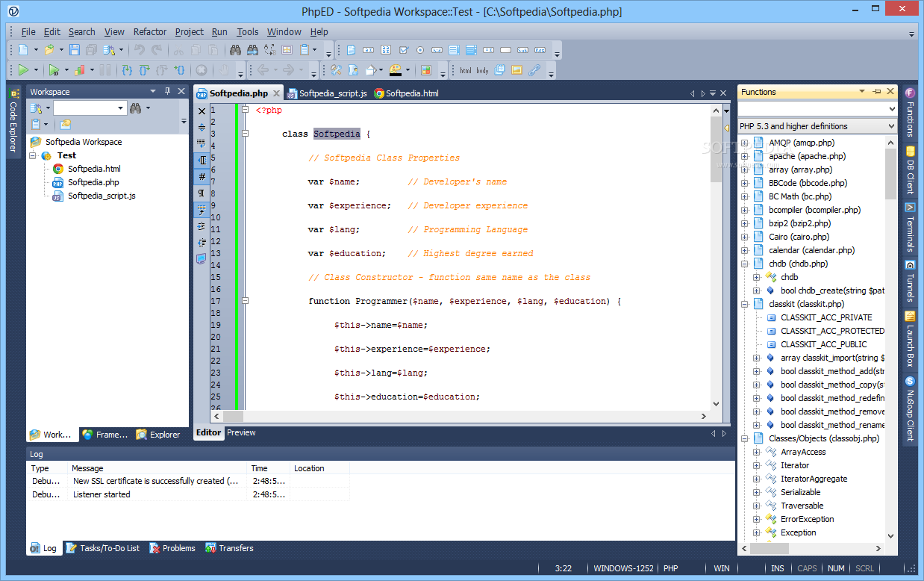Viewport: 924px width, 581px height.
Task: Toggle the gutter margin button above #
Action: pyautogui.click(x=202, y=161)
